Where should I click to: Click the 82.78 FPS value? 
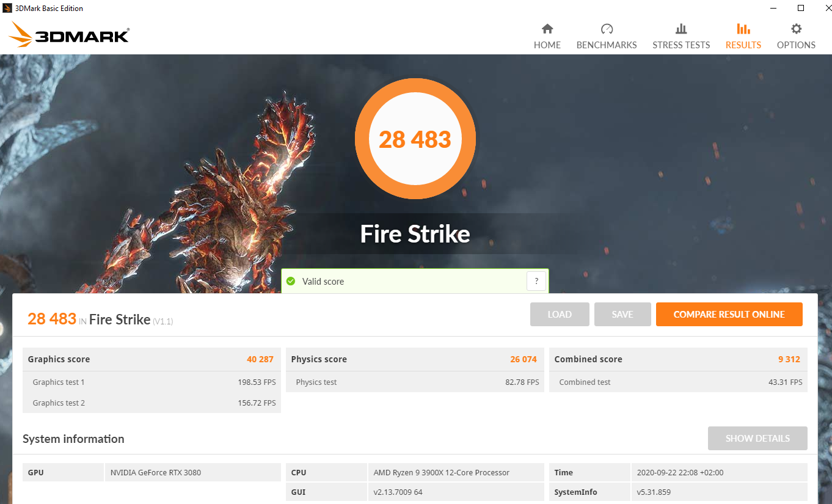tap(522, 382)
